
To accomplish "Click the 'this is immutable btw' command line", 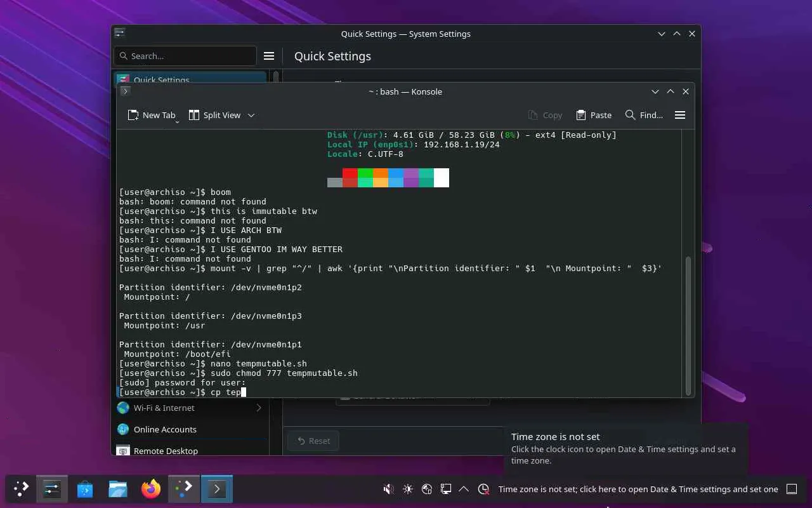I will click(218, 211).
